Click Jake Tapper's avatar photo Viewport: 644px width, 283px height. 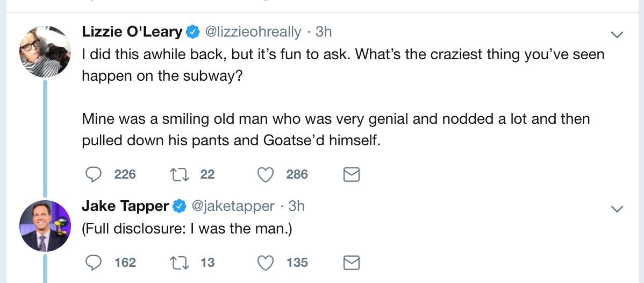coord(45,227)
